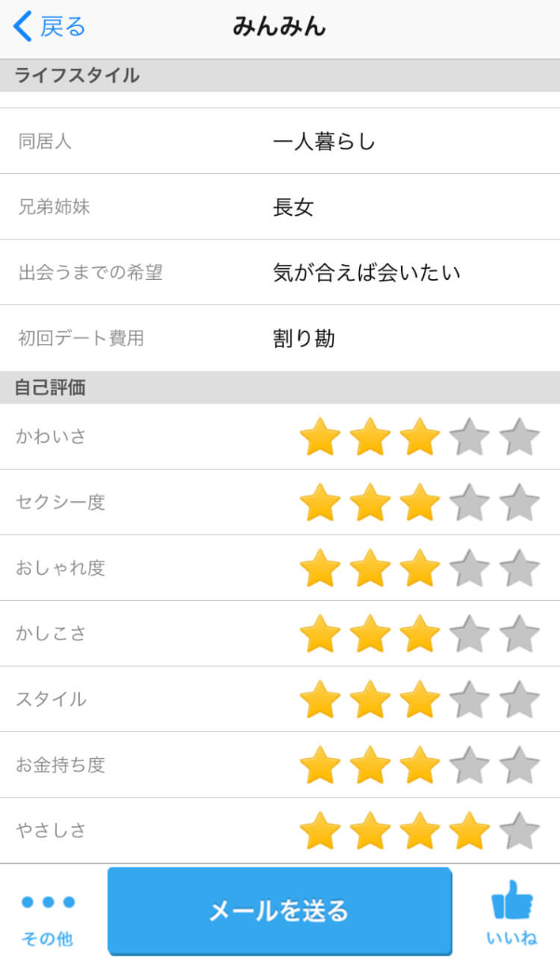Open the 同居人 selection row
560x959 pixels.
280,141
